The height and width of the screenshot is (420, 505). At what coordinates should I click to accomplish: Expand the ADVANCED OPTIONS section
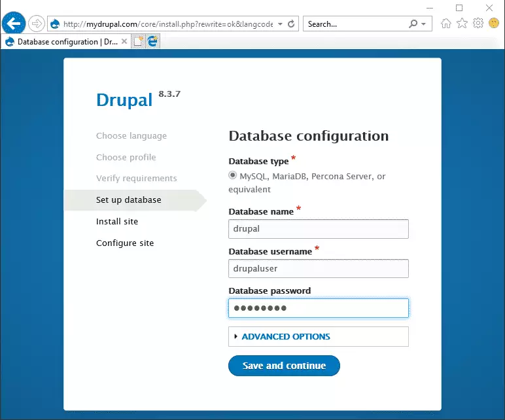pos(286,336)
